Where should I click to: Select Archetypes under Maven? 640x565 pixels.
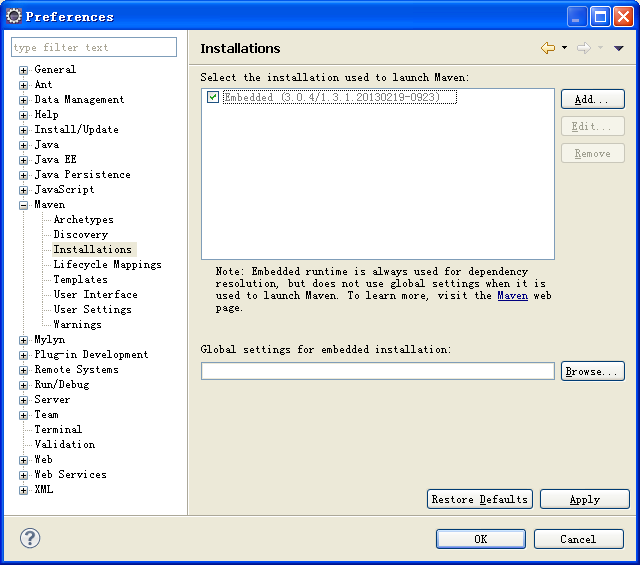[84, 220]
